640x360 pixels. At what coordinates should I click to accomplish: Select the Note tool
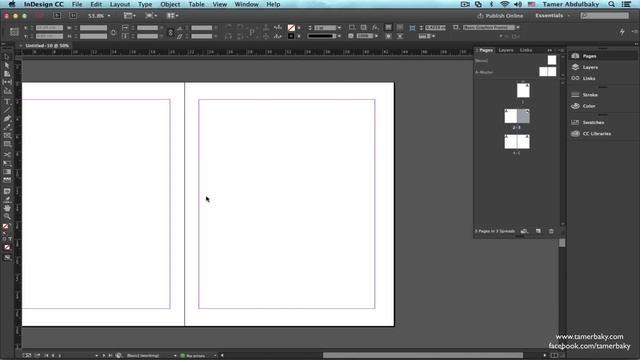pos(7,191)
